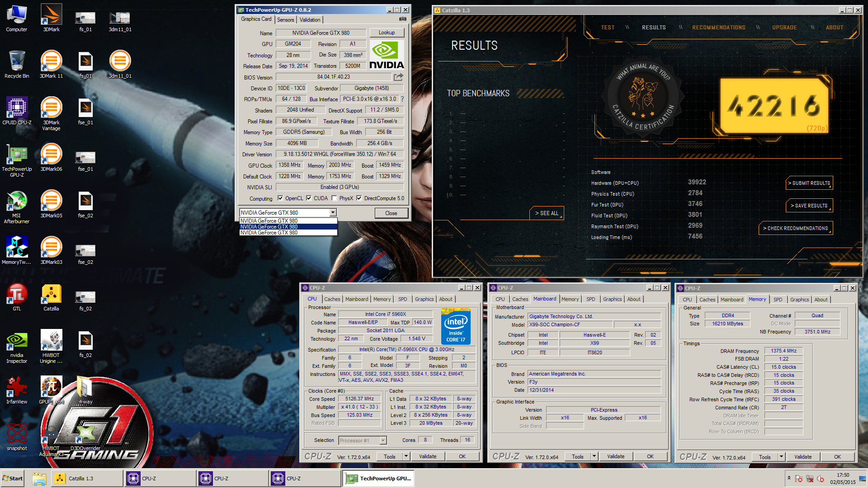Expand Tools dropdown in first CPU-Z window
The width and height of the screenshot is (868, 488).
click(406, 456)
